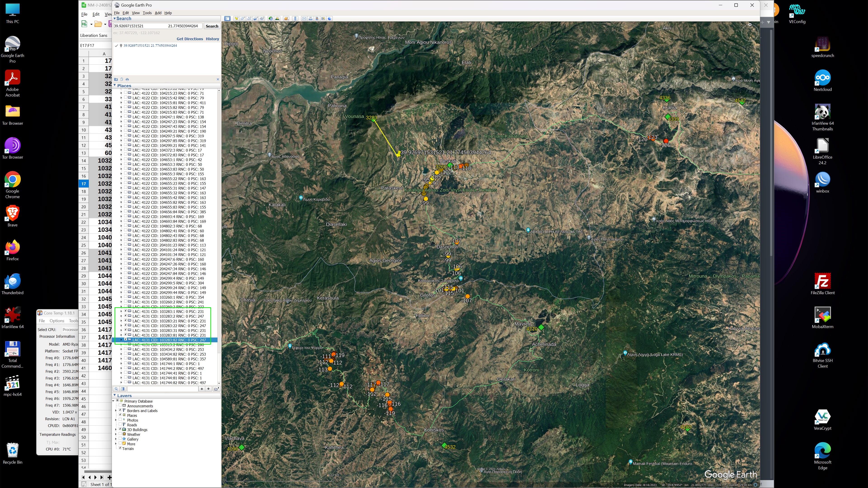Click the Email envelope toolbar icon
868x488 pixels.
(304, 19)
